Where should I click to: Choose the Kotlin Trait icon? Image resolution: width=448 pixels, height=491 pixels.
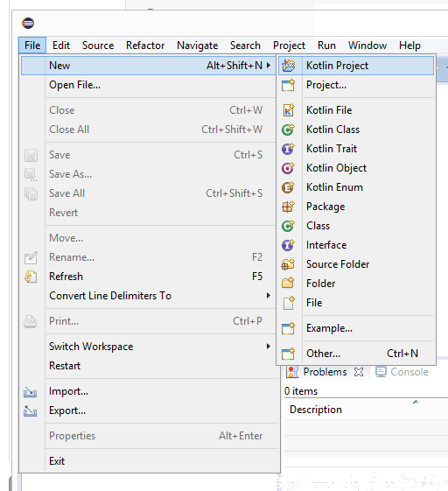[288, 149]
